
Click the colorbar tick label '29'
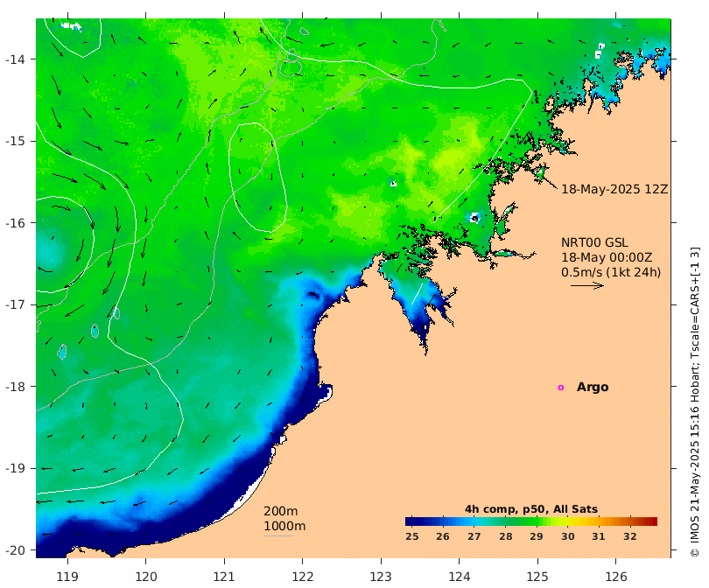coord(537,536)
